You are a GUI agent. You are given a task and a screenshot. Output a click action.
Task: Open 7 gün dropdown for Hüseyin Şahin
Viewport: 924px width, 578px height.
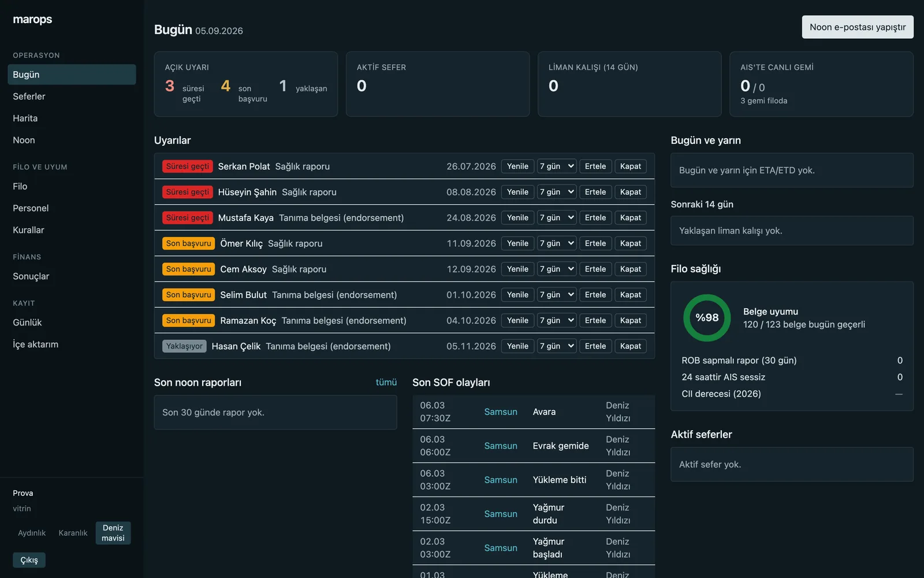click(x=557, y=192)
